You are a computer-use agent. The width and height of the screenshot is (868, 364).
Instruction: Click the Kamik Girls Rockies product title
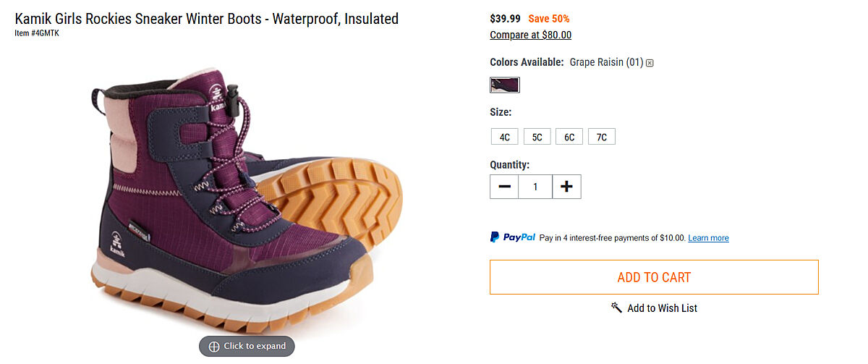point(207,19)
